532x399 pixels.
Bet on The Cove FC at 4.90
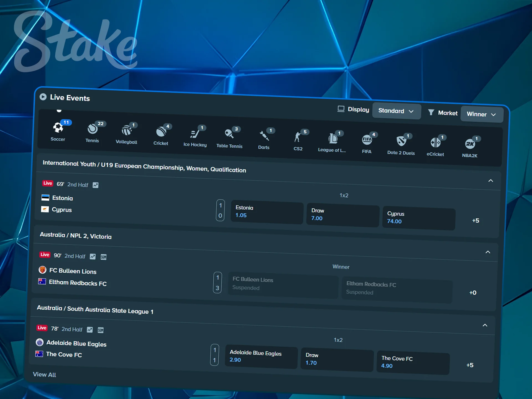point(413,363)
